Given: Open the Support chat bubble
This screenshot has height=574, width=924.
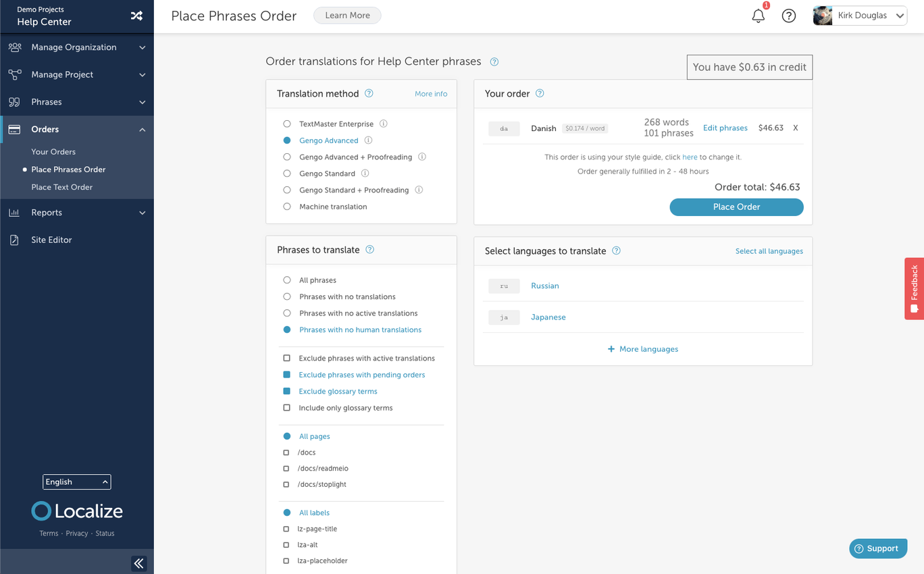Looking at the screenshot, I should click(x=877, y=548).
